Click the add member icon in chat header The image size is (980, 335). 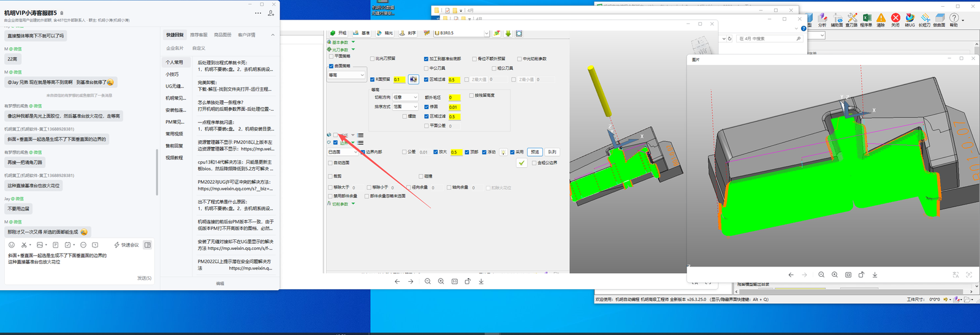(x=271, y=13)
